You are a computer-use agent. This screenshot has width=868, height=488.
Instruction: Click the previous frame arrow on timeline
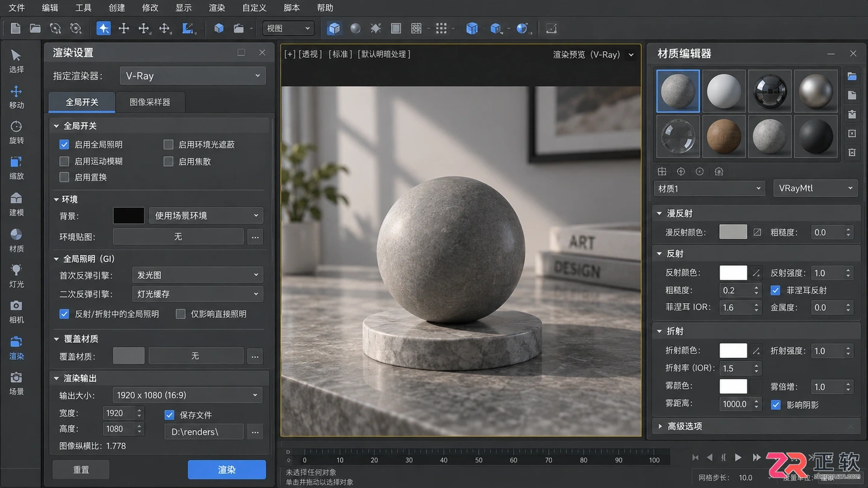pos(709,458)
